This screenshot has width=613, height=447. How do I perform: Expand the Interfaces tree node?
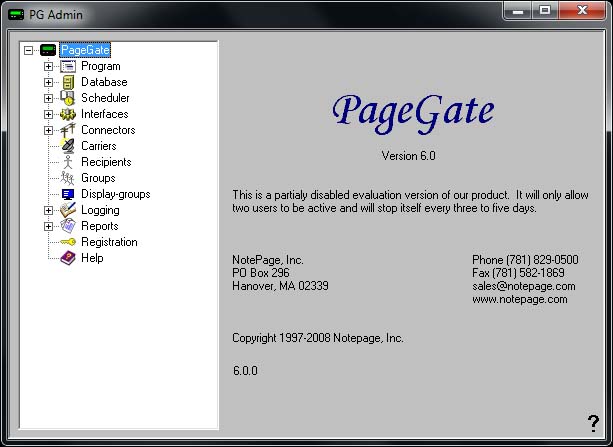[48, 114]
